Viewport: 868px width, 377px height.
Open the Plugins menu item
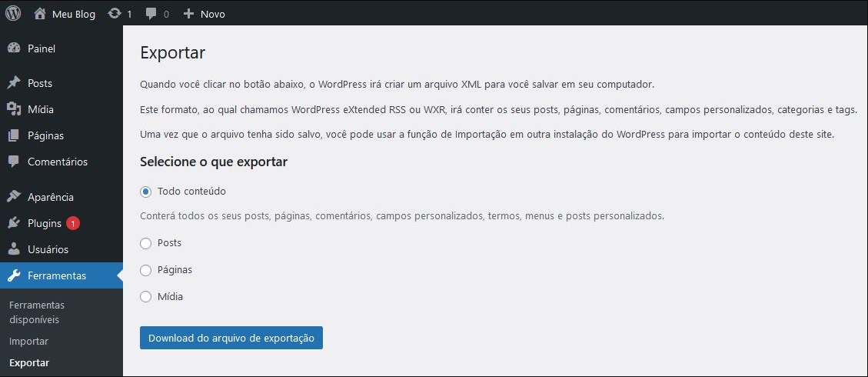(62, 224)
